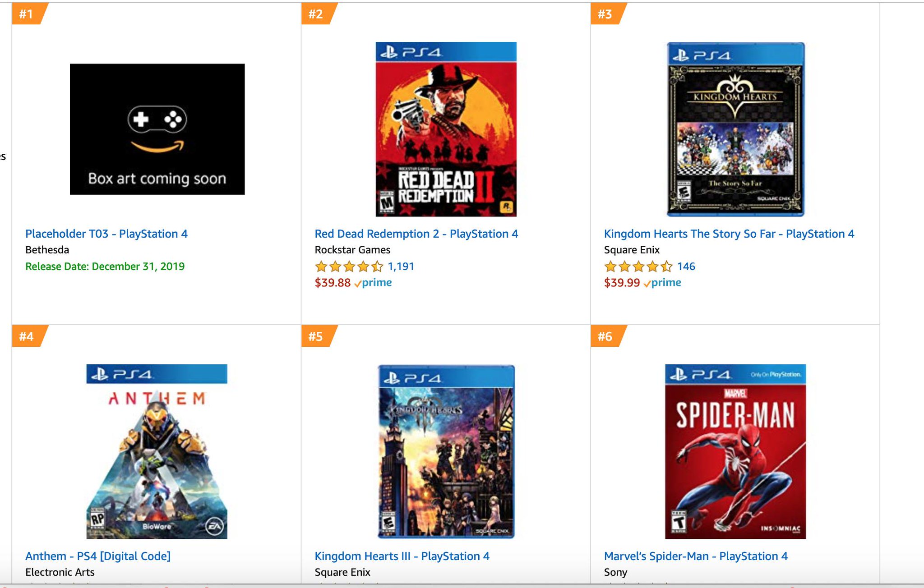Open the Kingdom Hearts III cover image

446,451
